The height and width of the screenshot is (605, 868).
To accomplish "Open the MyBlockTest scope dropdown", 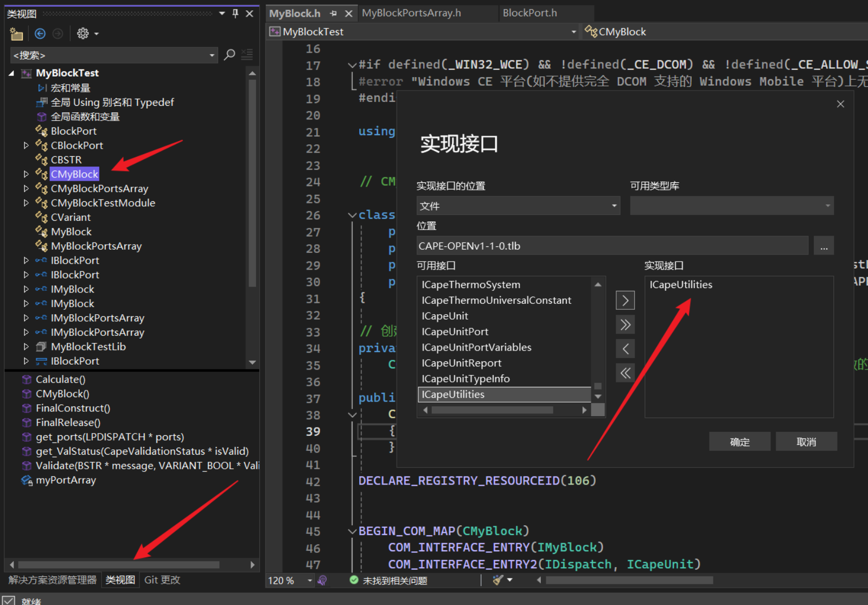I will click(573, 32).
